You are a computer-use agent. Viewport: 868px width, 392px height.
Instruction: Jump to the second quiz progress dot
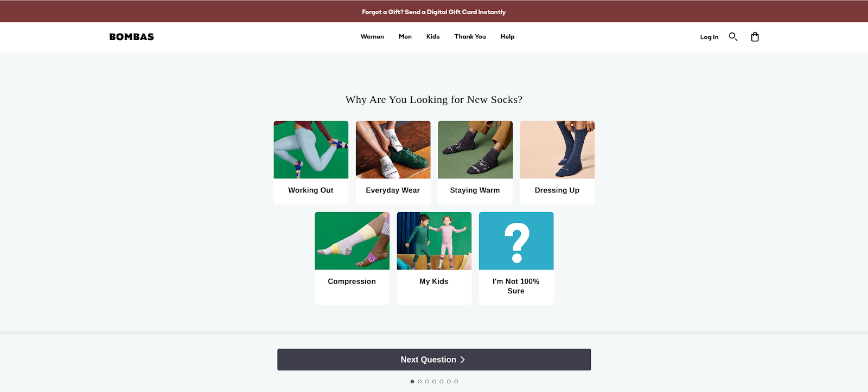[x=419, y=381]
